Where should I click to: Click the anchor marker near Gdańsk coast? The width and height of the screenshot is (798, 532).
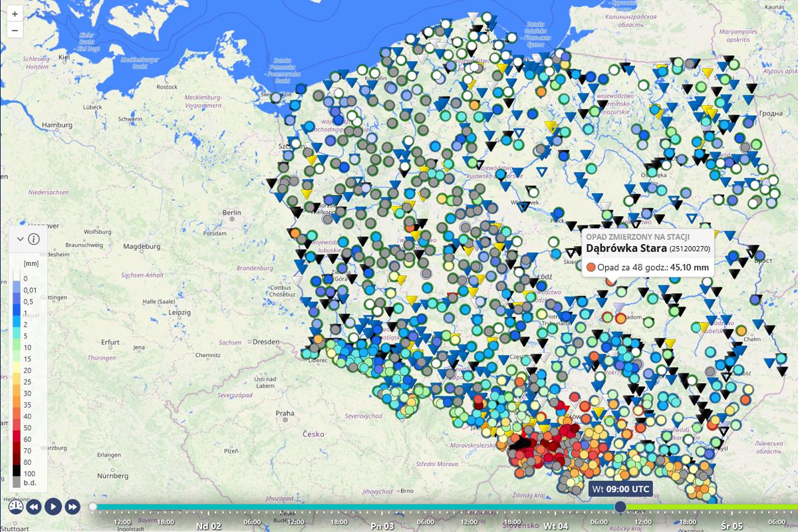point(487,27)
